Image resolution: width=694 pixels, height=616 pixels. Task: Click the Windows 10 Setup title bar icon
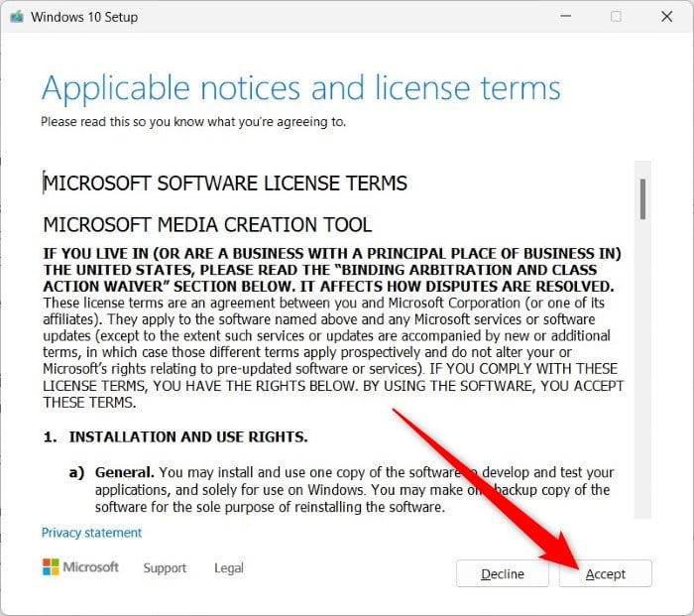pos(17,17)
